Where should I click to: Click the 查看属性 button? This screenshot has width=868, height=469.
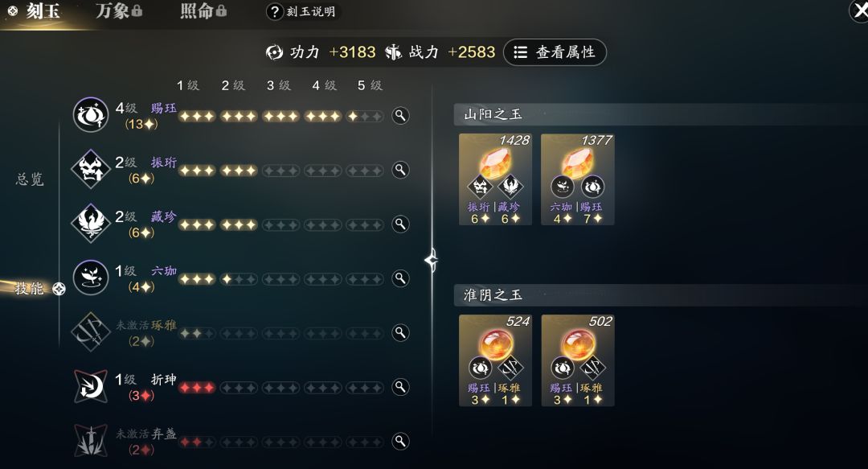click(x=555, y=52)
